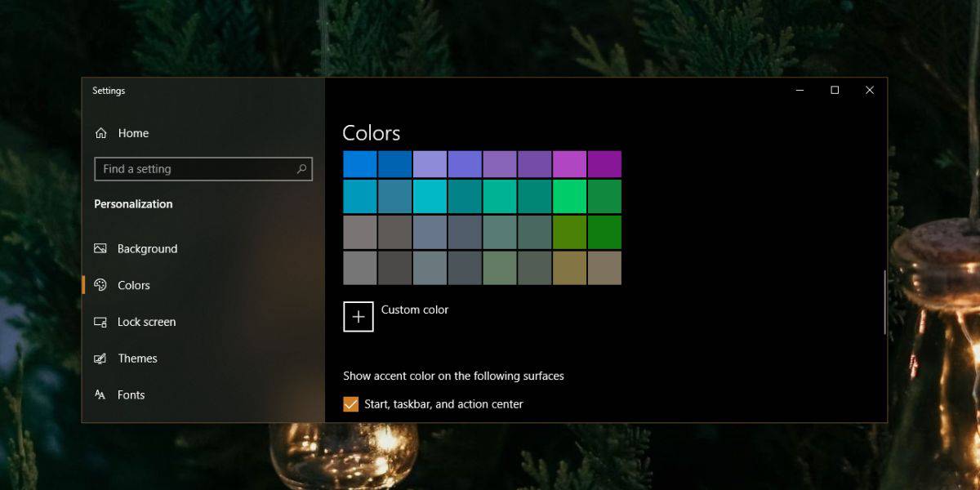Choose the bright green swatch
Screen dimensions: 980x490
[569, 197]
